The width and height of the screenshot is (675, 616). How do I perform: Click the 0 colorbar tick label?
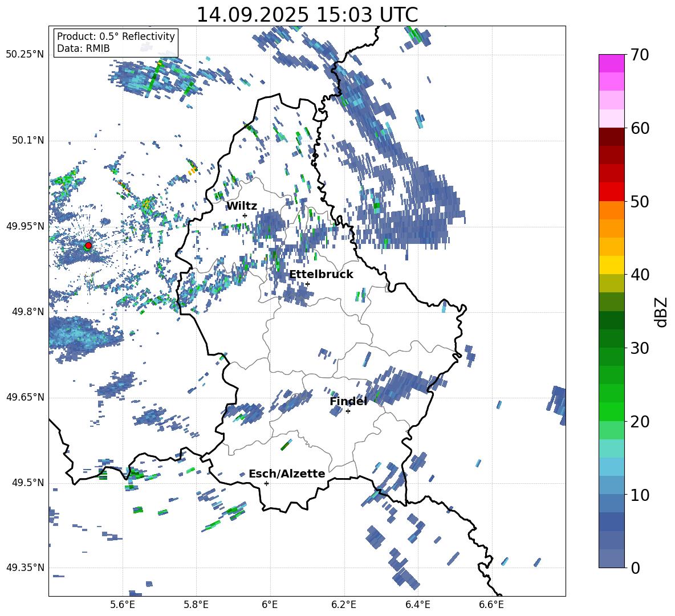tap(635, 568)
